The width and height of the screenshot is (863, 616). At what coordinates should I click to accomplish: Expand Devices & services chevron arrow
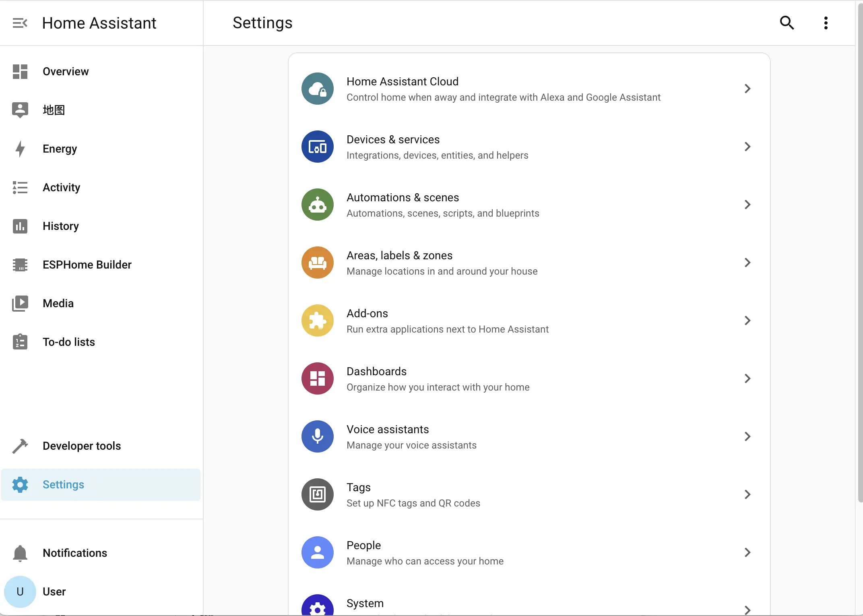(747, 147)
